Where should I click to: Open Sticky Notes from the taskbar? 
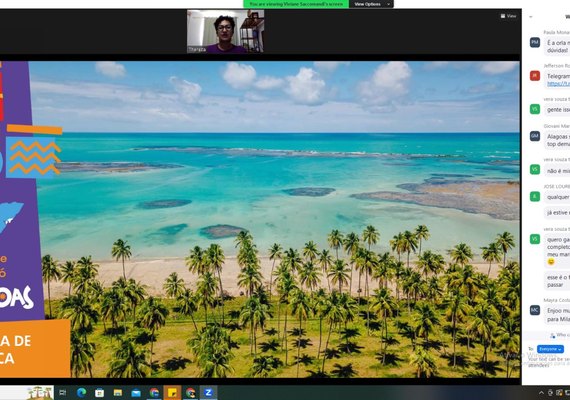coord(172,393)
